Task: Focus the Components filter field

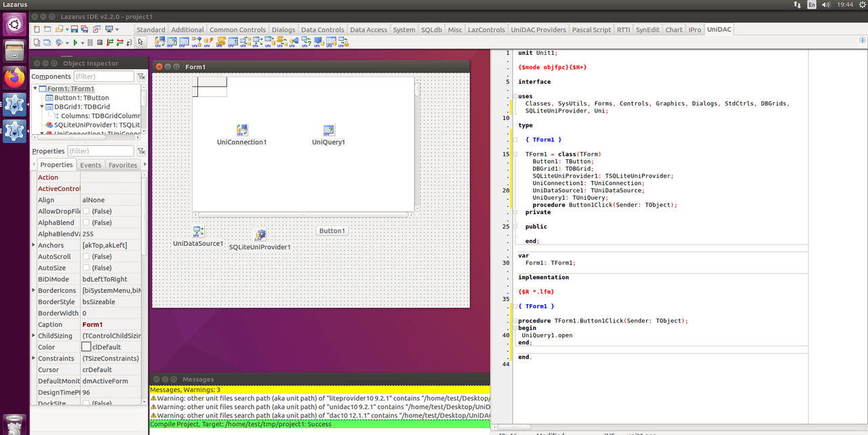Action: (x=104, y=77)
